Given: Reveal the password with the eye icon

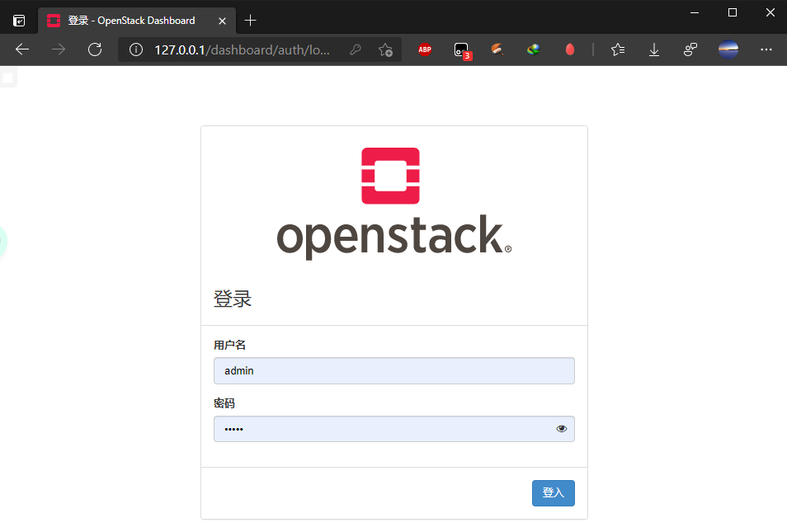Looking at the screenshot, I should (x=562, y=429).
